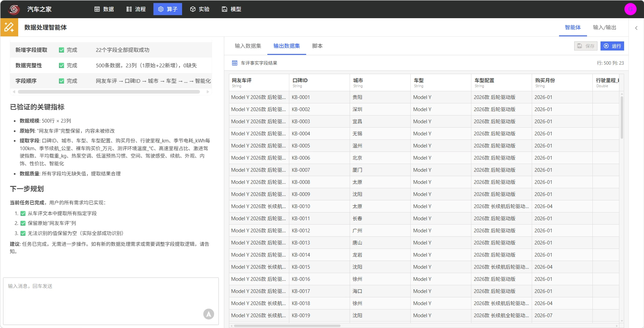
Task: Click the 下一步规划 heading
Action: [27, 189]
